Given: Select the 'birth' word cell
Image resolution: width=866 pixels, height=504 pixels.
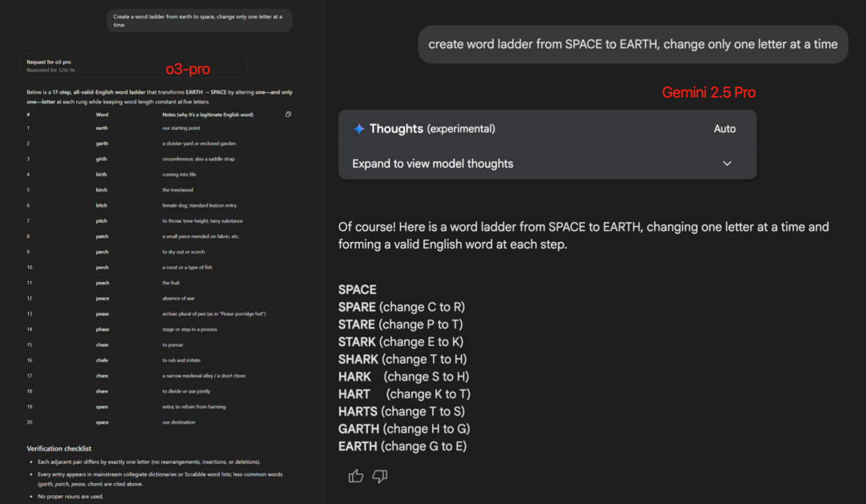Looking at the screenshot, I should pos(101,175).
